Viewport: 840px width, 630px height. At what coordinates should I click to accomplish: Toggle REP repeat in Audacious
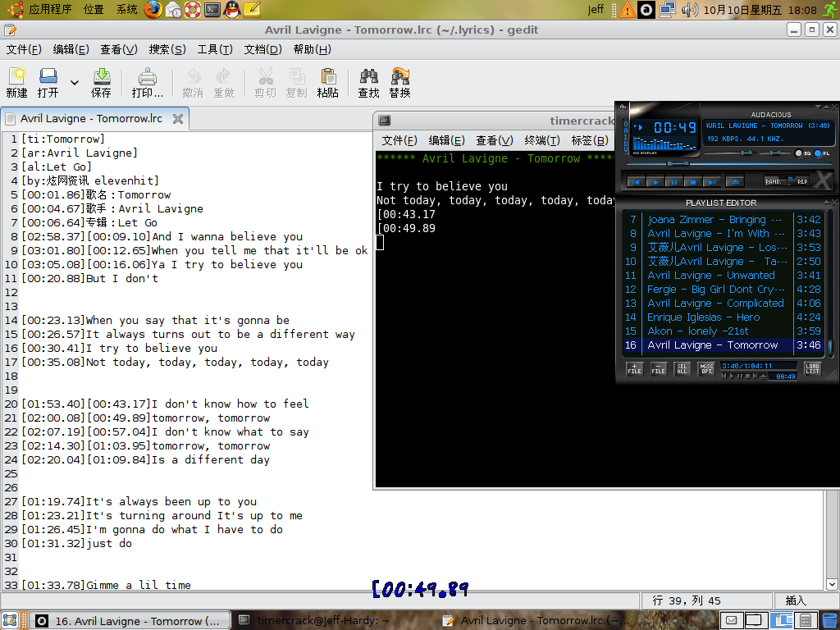[x=799, y=181]
